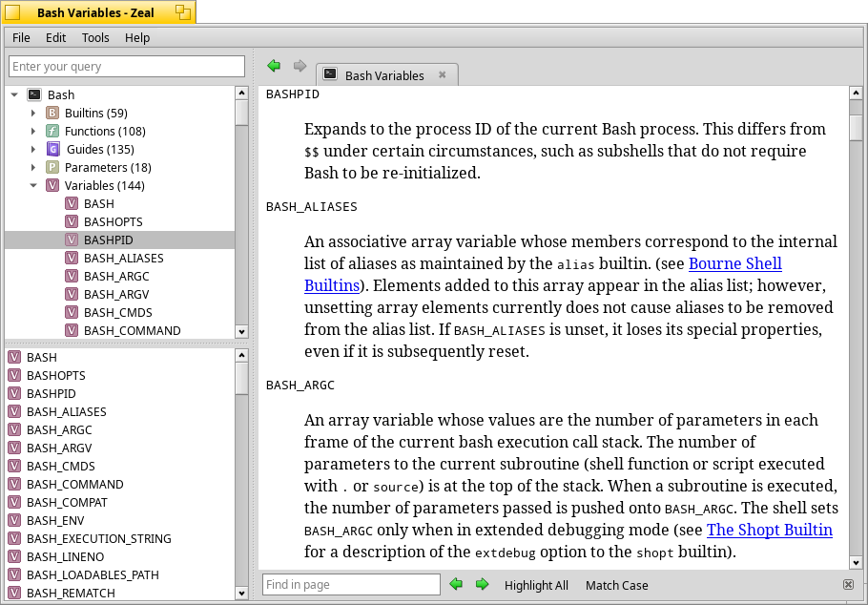Click the BASH_ENV icon in lower list

coord(14,521)
